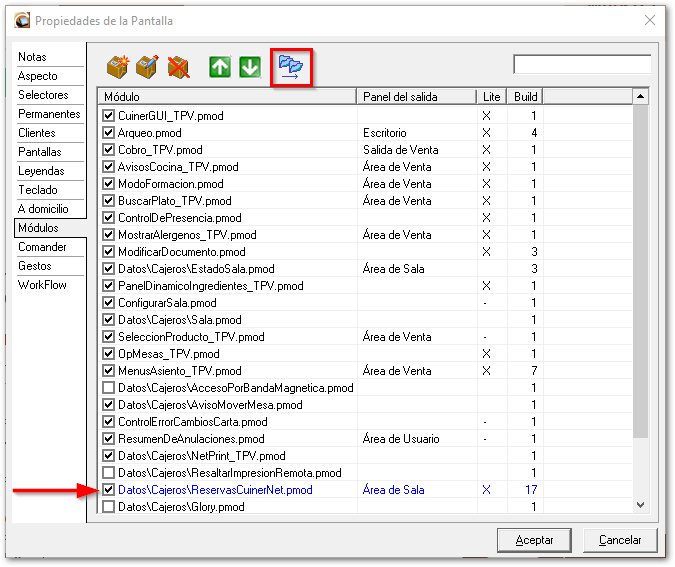Open the Selectores tab

pos(50,95)
